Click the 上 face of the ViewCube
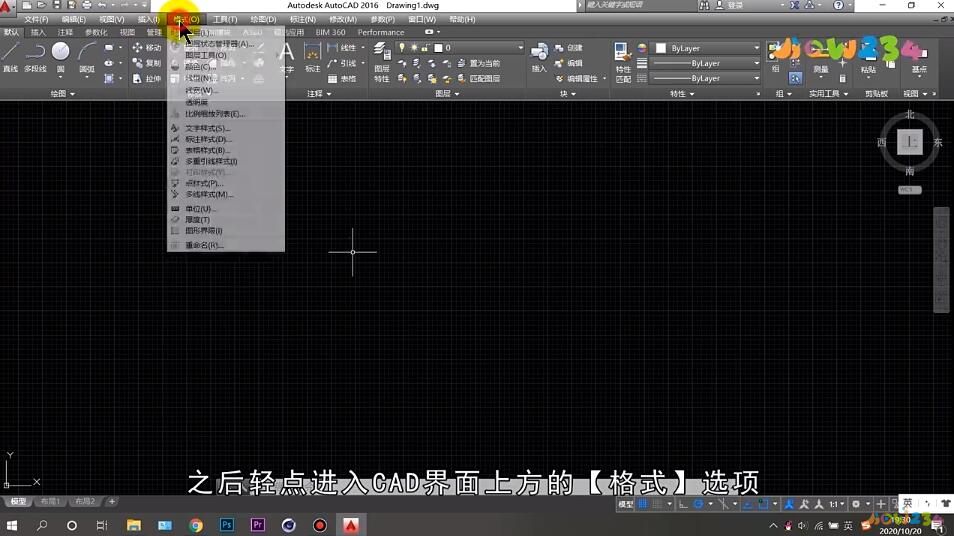 (x=910, y=142)
